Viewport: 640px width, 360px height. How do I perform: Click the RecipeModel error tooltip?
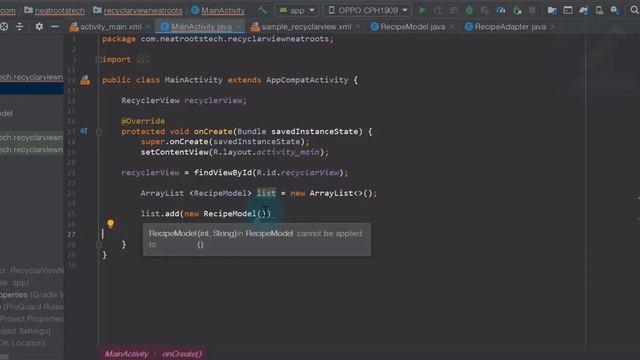pos(257,239)
